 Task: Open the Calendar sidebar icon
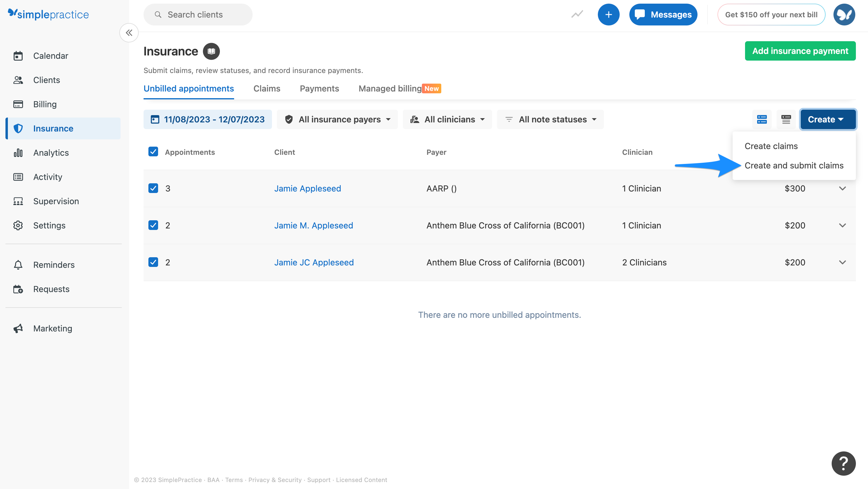coord(18,56)
